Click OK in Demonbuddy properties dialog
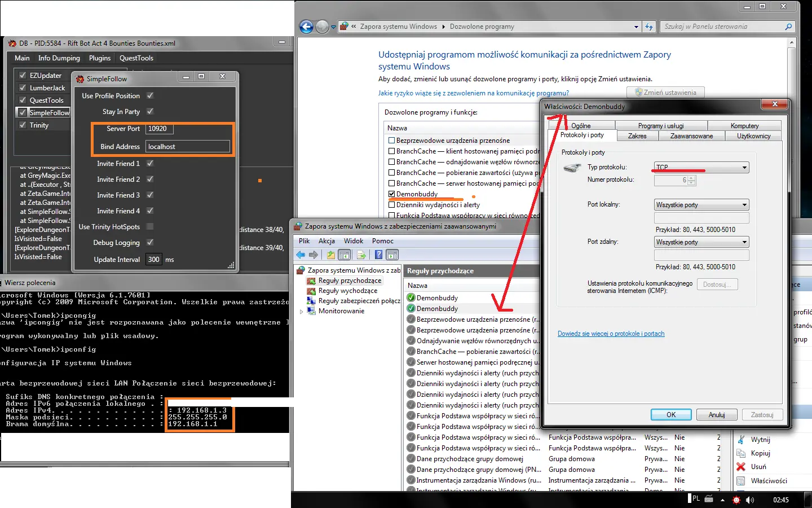The height and width of the screenshot is (508, 812). [x=671, y=415]
